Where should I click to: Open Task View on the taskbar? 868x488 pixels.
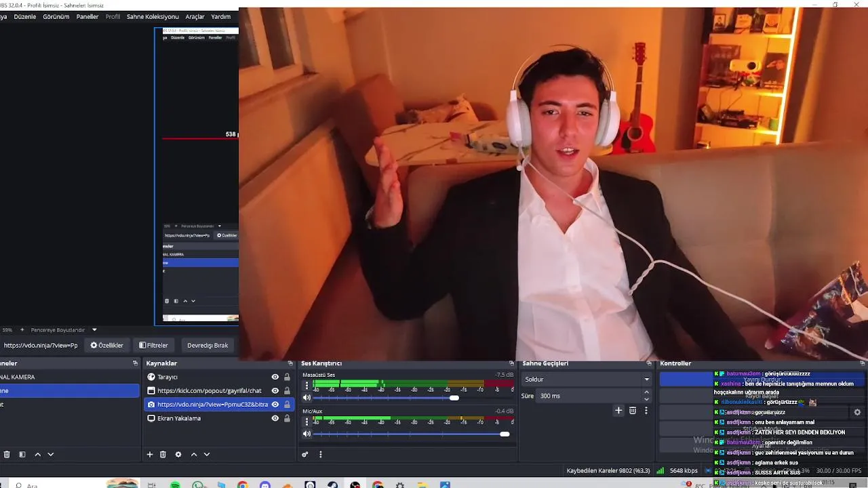[152, 485]
